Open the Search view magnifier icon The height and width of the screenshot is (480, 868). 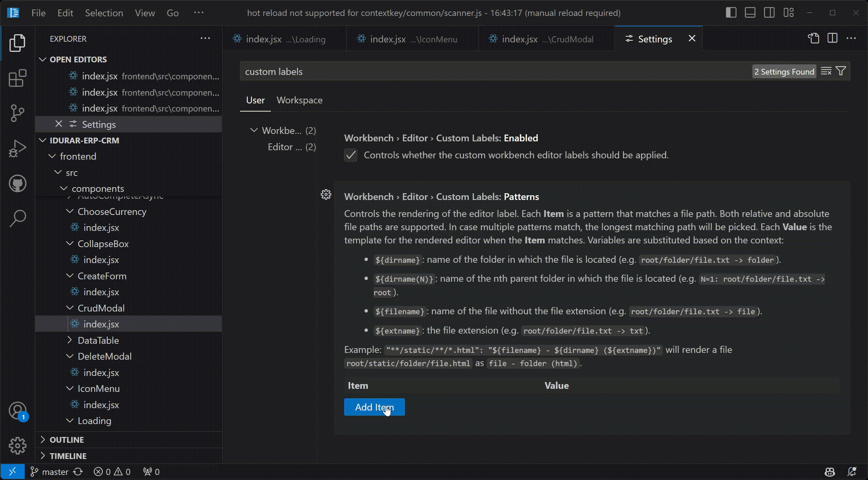(17, 219)
